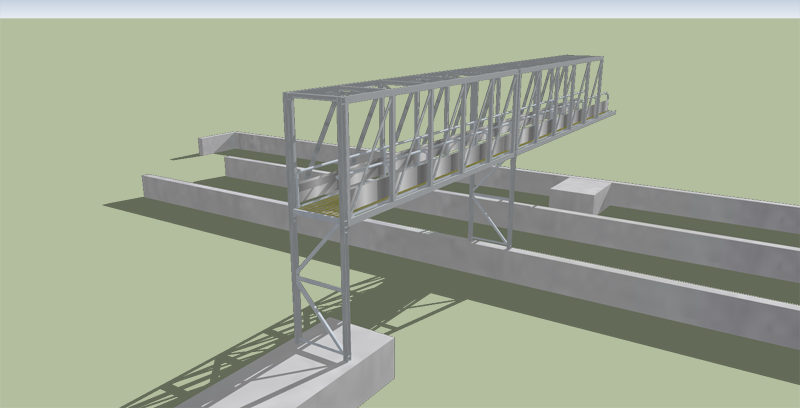800x408 pixels.
Task: Click the tower's truss shadow on the ground
Action: [x=230, y=360]
